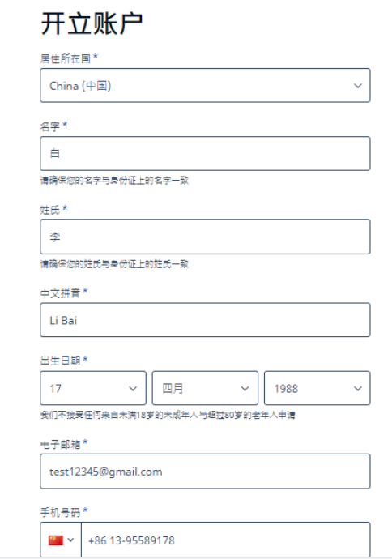392x559 pixels.
Task: Click the 开立账户 page heading
Action: tap(92, 23)
